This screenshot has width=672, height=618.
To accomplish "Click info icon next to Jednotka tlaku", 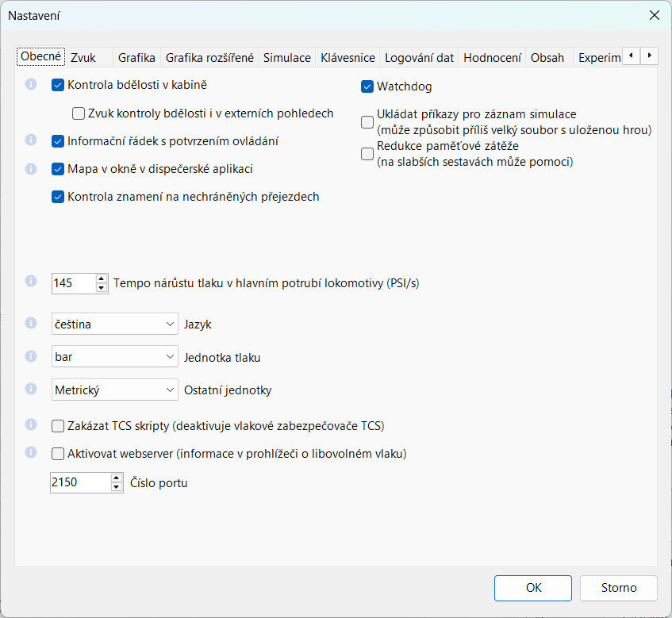I will click(31, 356).
